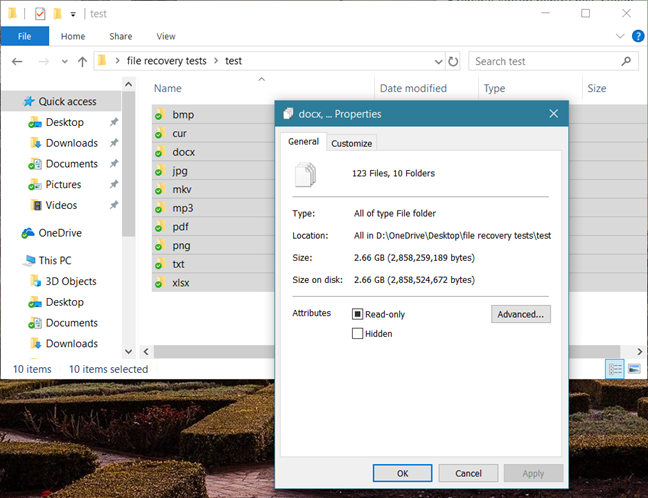Click the Apply button in Properties
The image size is (648, 498).
click(533, 473)
